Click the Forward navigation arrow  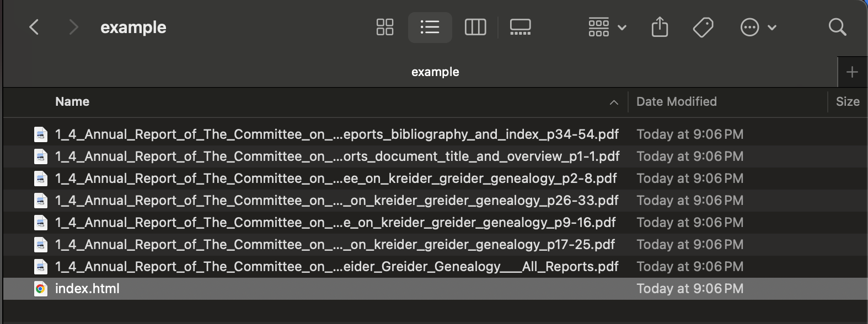73,27
